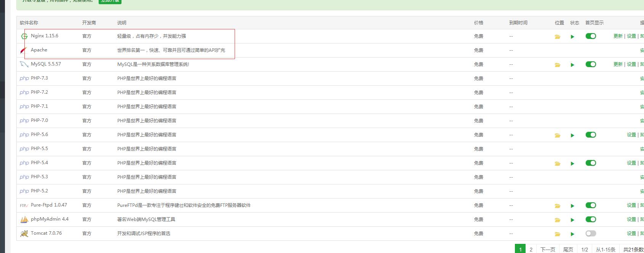Screen dimensions: 644x253
Task: Open 设置 for PHP-5.4
Action: 631,163
